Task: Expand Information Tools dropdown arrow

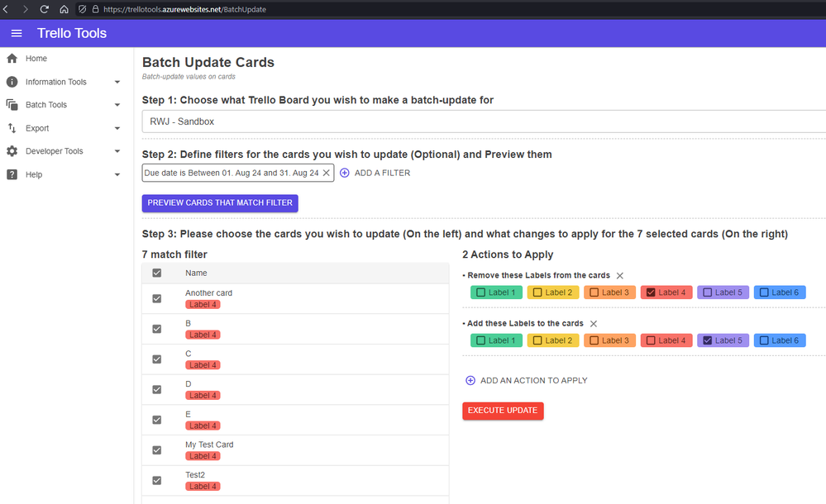Action: pyautogui.click(x=117, y=82)
